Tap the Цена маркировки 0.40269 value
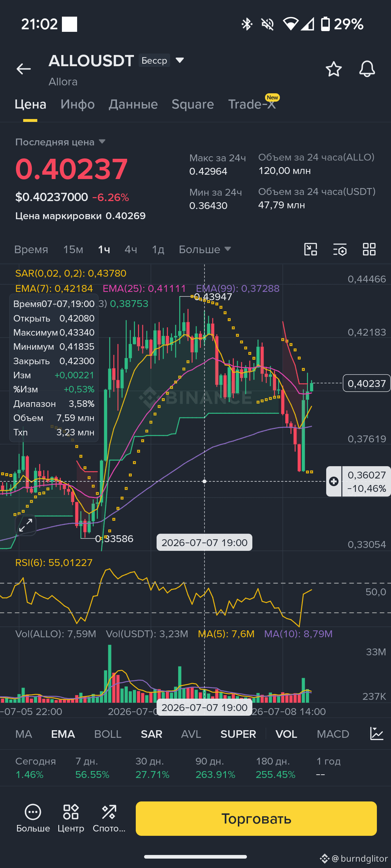 tap(125, 216)
